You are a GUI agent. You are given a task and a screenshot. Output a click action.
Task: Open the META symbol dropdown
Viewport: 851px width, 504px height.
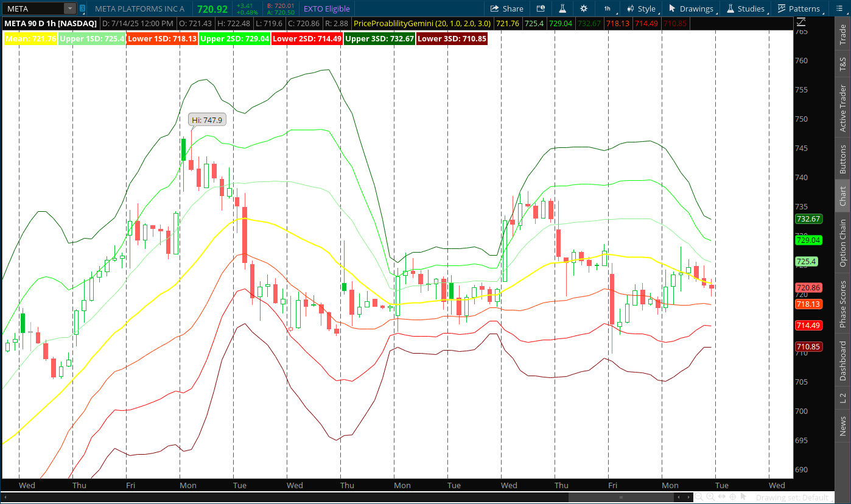[x=69, y=8]
